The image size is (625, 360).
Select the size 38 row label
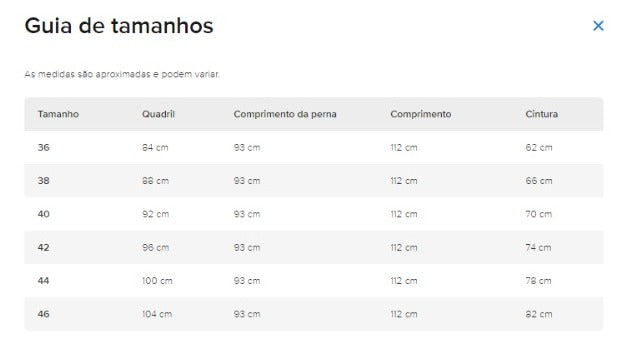coord(43,181)
